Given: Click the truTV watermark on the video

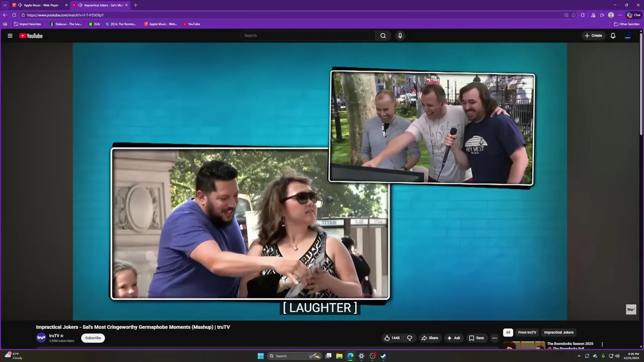Looking at the screenshot, I should click(x=631, y=309).
